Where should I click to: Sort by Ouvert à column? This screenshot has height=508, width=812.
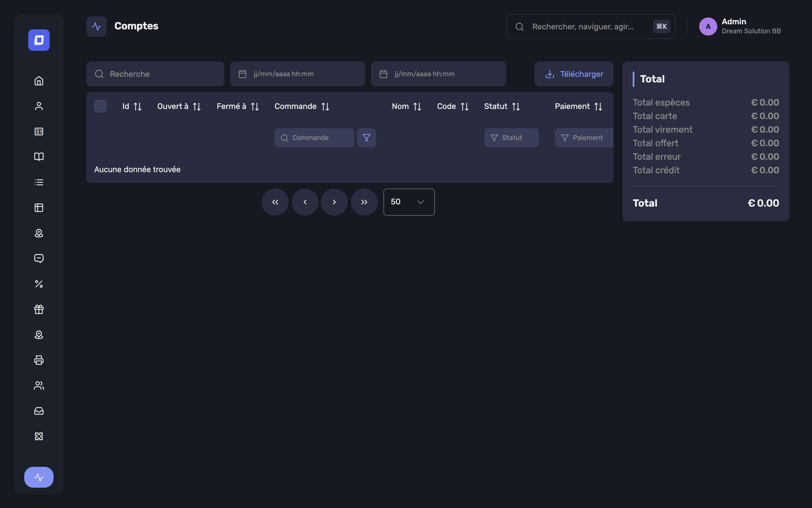(x=179, y=106)
